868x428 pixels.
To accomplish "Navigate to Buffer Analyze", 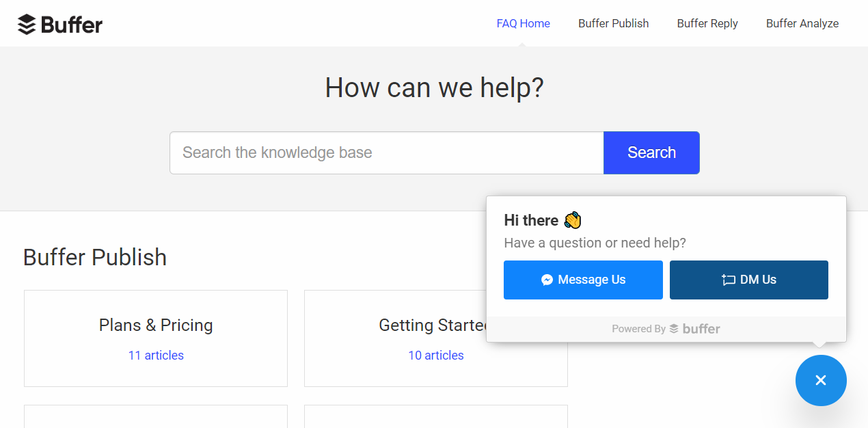I will (x=802, y=23).
